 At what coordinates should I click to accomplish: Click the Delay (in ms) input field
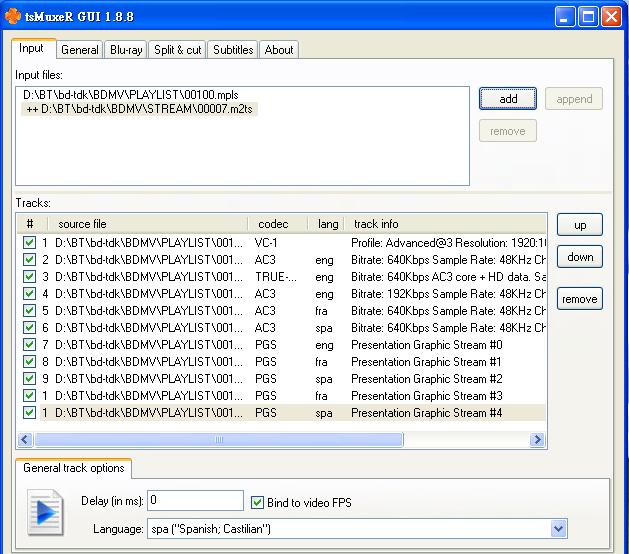195,500
